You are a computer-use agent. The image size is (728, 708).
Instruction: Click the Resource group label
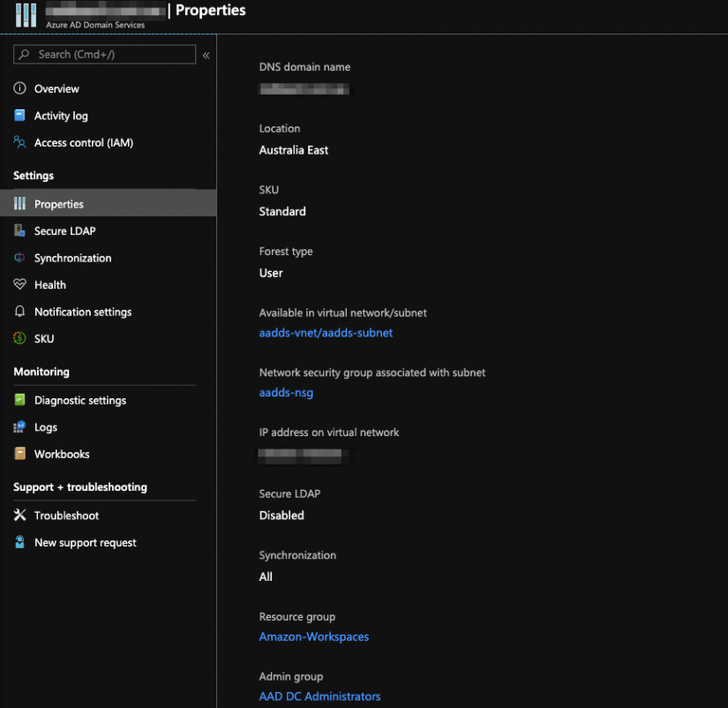[297, 616]
